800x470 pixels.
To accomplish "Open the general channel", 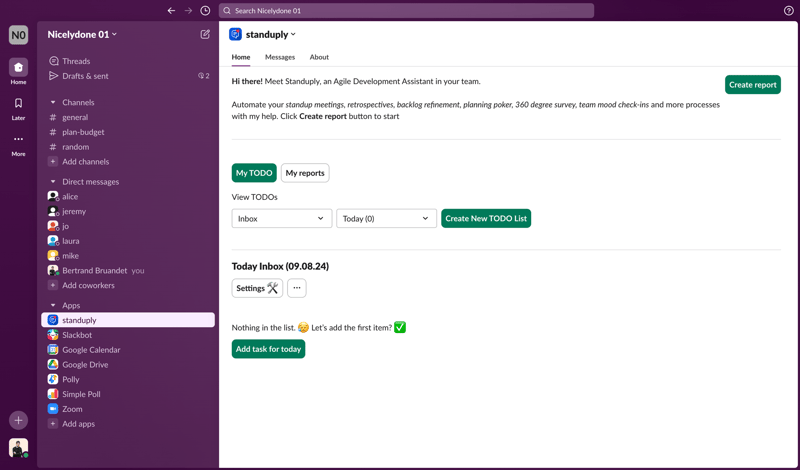I will (128, 117).
